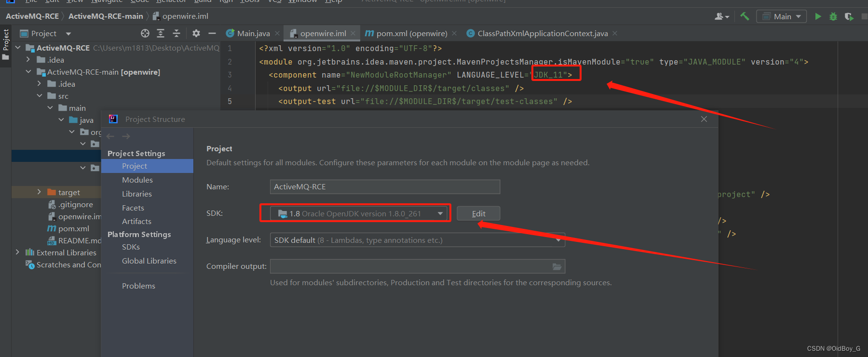Select SDKs under Platform Settings

point(147,247)
